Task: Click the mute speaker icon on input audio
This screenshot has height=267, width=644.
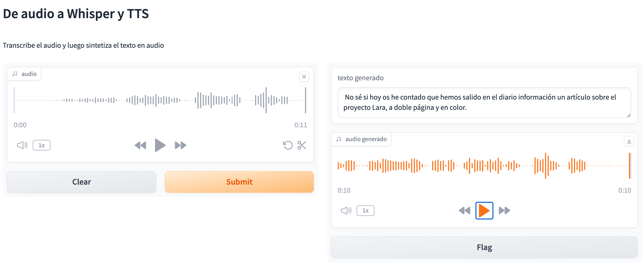Action: click(21, 145)
